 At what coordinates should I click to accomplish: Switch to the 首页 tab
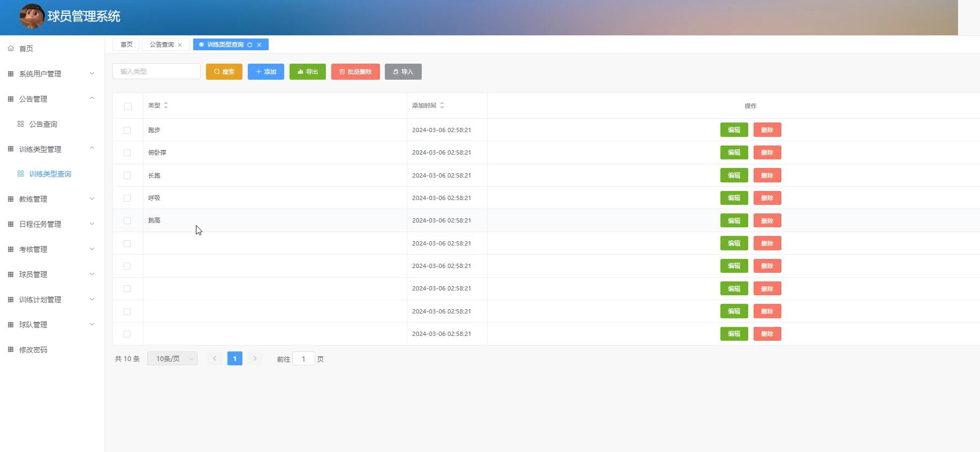pyautogui.click(x=126, y=44)
